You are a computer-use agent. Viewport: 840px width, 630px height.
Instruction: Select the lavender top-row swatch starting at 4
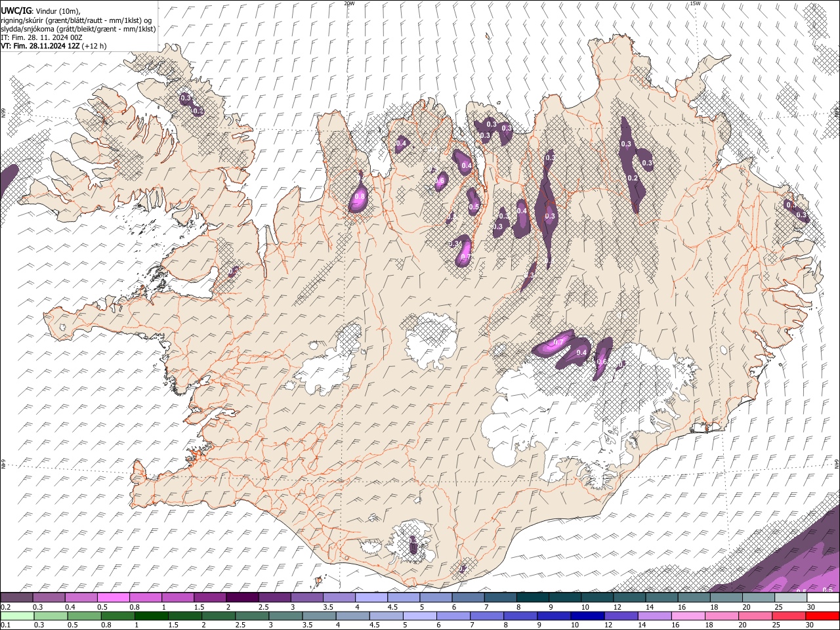tap(371, 597)
